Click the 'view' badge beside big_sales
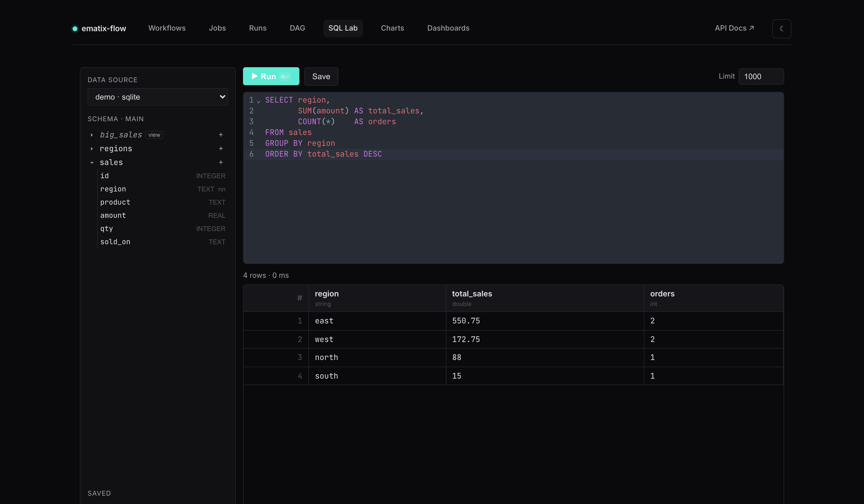The image size is (864, 504). (x=154, y=135)
